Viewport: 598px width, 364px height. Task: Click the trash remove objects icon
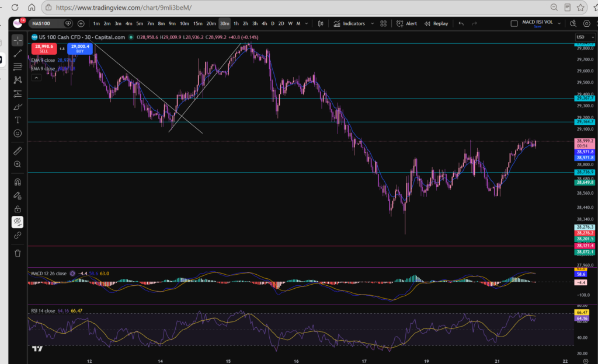click(x=18, y=253)
